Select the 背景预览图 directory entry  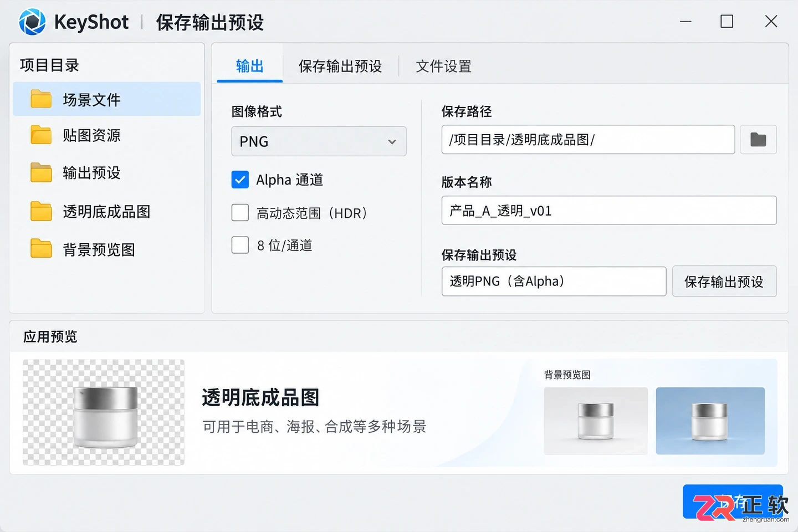(x=106, y=249)
